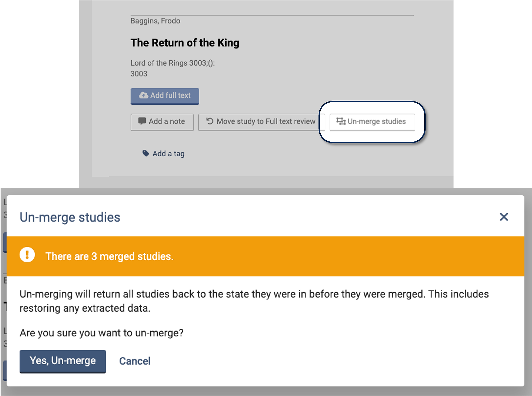Confirm with the Yes, Un-merge button

pos(63,361)
